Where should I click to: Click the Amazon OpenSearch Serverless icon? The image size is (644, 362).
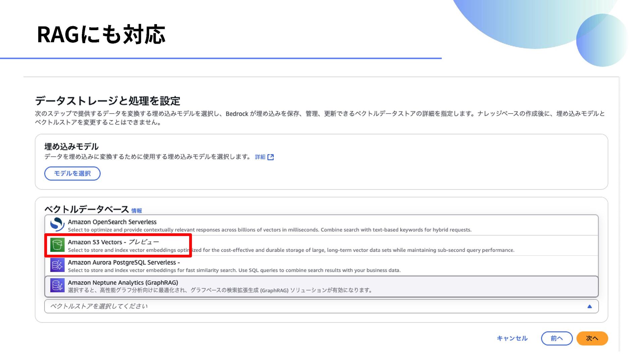tap(57, 225)
